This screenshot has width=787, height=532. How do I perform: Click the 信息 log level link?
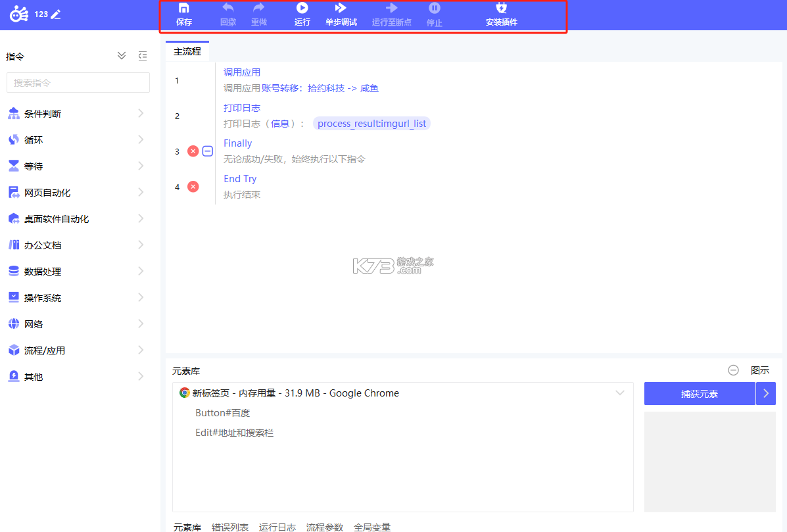coord(279,124)
